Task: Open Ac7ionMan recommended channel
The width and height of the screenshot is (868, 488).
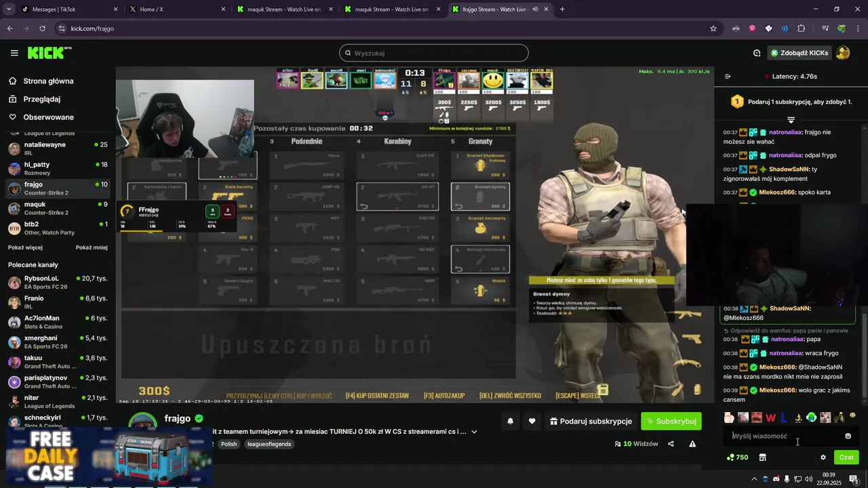Action: pos(58,322)
